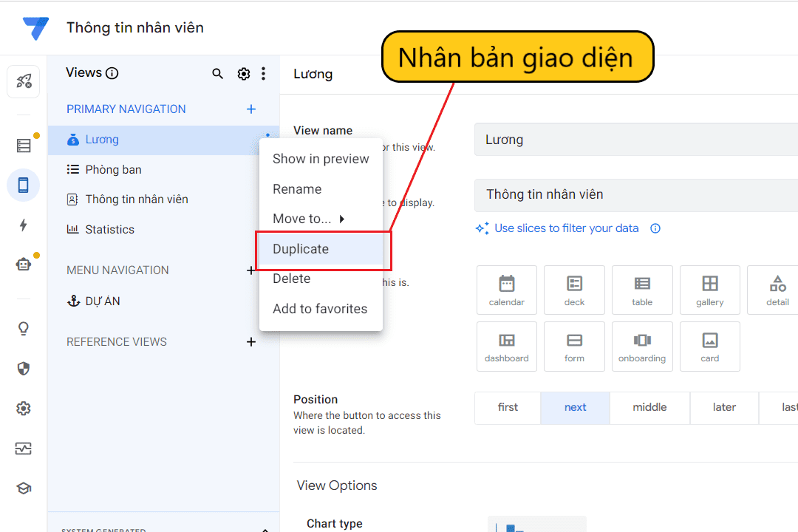Choose Duplicate from the context menu
Image resolution: width=798 pixels, height=532 pixels.
pyautogui.click(x=300, y=249)
